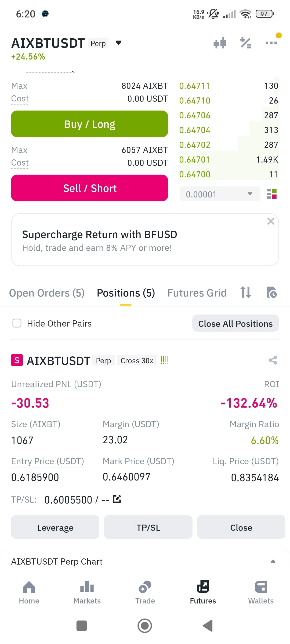Open the order history clock icon
This screenshot has height=644, width=290.
click(271, 292)
